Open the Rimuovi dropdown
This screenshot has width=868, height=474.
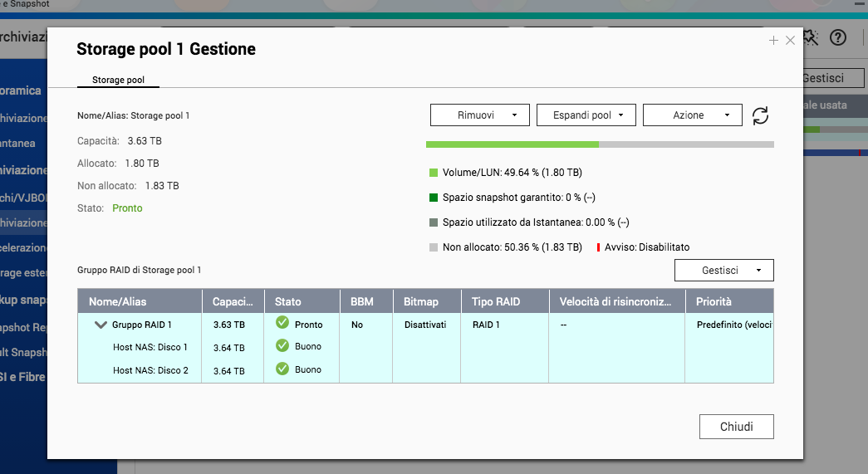479,115
